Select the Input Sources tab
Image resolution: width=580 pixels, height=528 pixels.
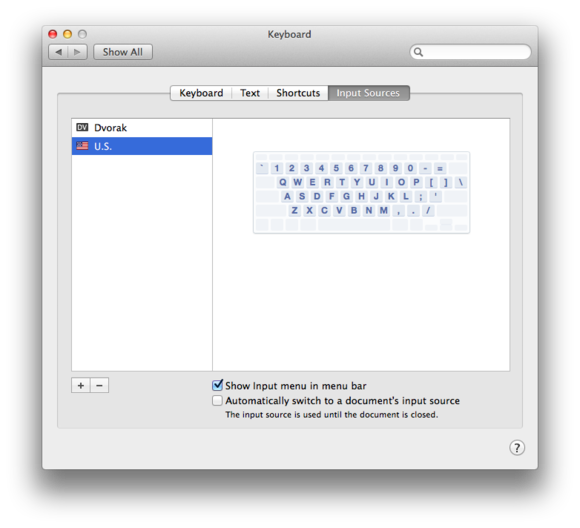[x=368, y=93]
